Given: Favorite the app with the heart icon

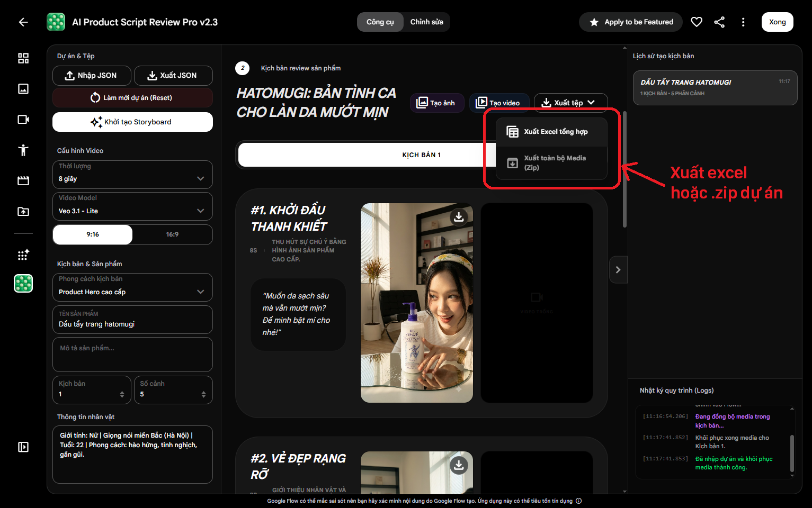Looking at the screenshot, I should point(697,22).
